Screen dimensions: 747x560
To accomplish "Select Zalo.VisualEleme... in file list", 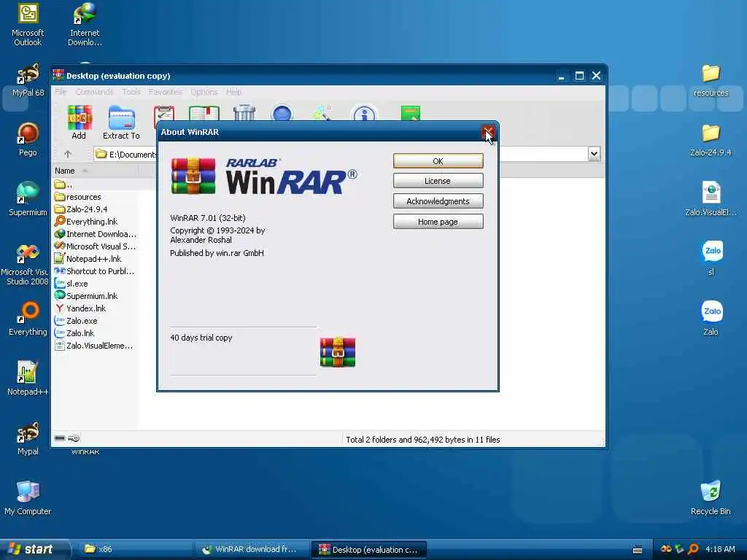I will pyautogui.click(x=94, y=345).
